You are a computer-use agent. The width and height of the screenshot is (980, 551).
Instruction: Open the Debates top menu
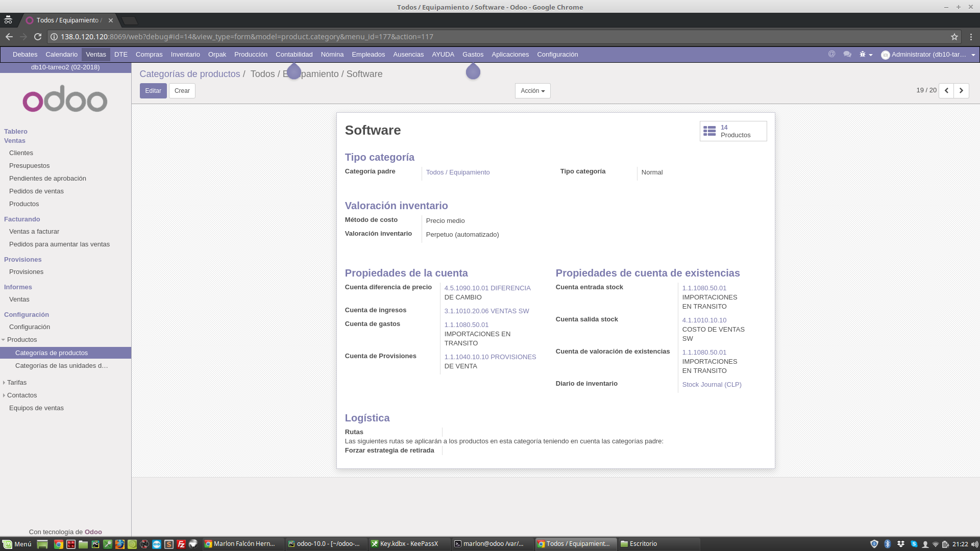click(x=25, y=55)
